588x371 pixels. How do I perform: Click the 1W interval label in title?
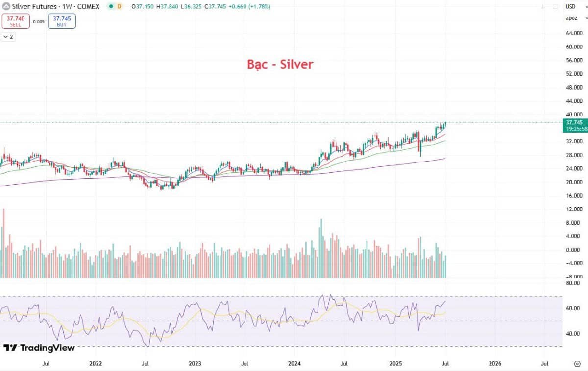(x=66, y=7)
